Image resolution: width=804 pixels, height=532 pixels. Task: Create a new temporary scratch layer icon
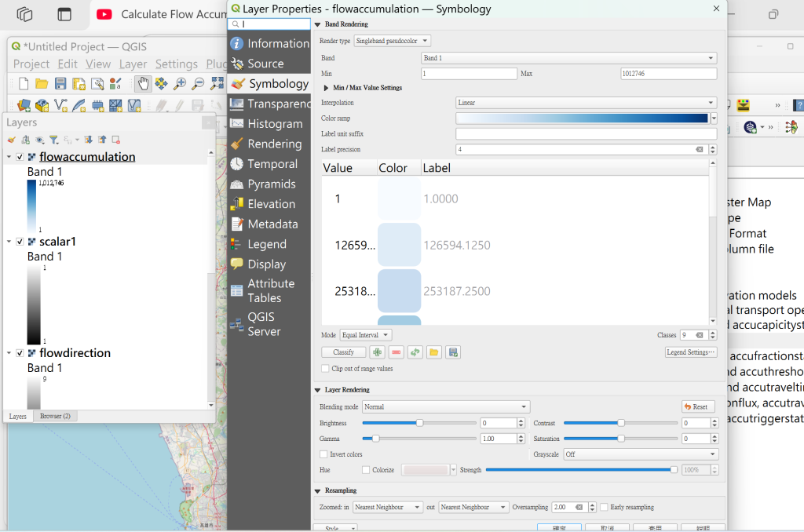pyautogui.click(x=97, y=106)
